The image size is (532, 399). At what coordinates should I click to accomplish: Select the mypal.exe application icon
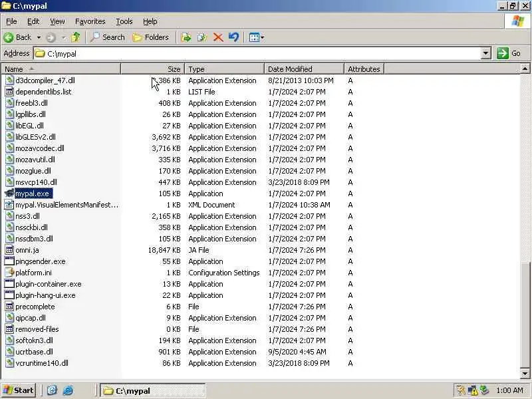(x=9, y=194)
